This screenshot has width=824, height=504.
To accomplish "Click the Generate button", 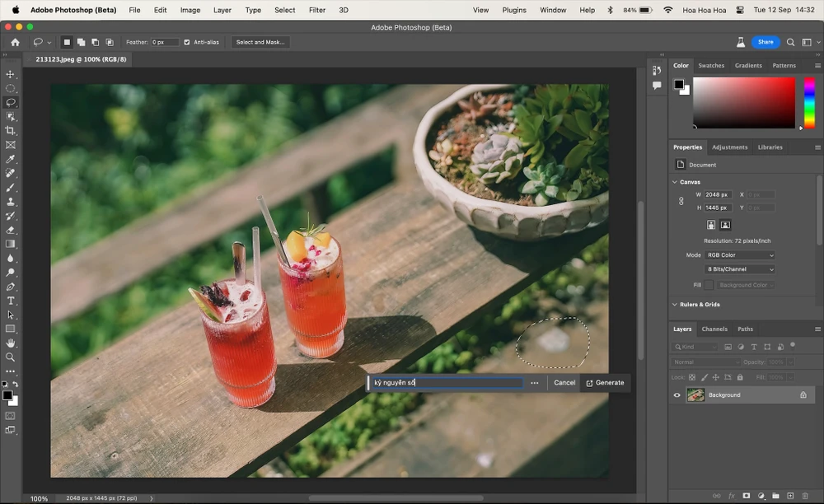I will 605,382.
